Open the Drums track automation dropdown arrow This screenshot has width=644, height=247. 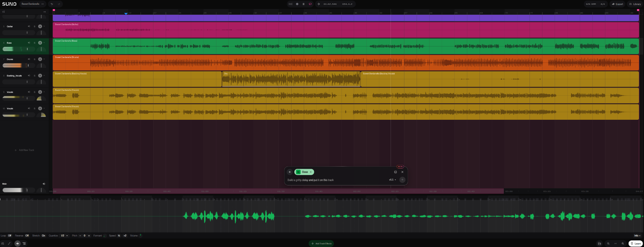(44, 59)
